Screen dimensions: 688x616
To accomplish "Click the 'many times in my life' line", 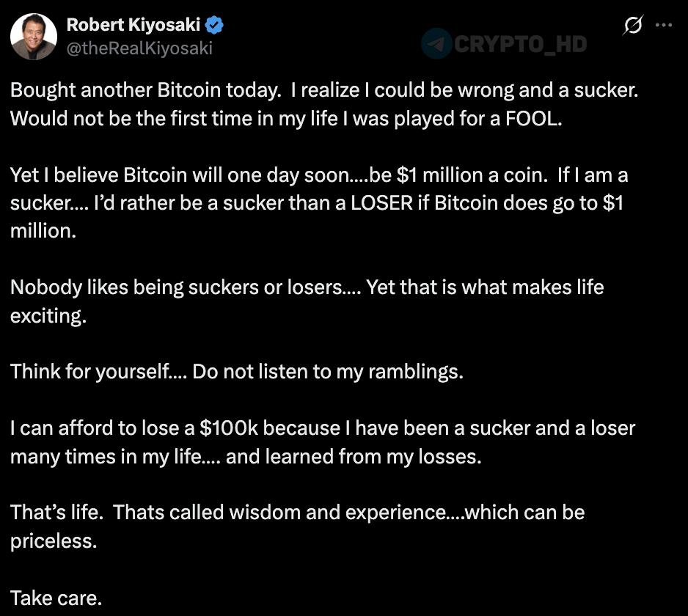I will [246, 457].
